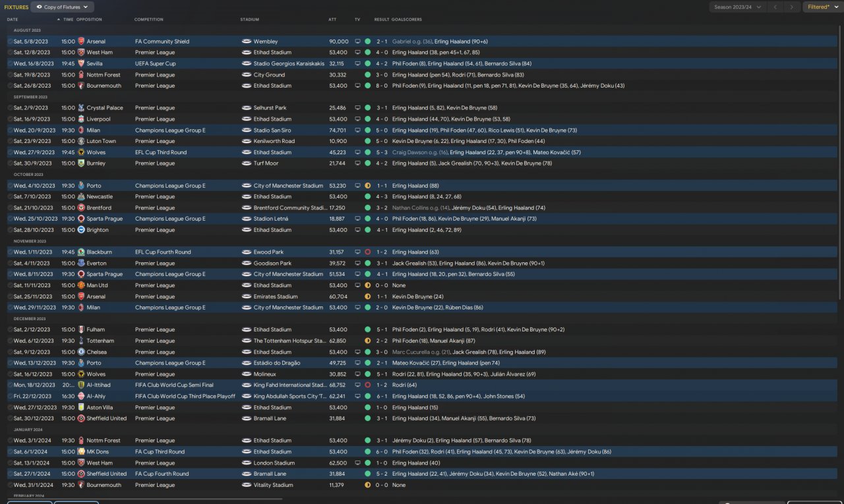
Task: Open the Wolves link in EFL Cup Third Round
Action: (96, 152)
